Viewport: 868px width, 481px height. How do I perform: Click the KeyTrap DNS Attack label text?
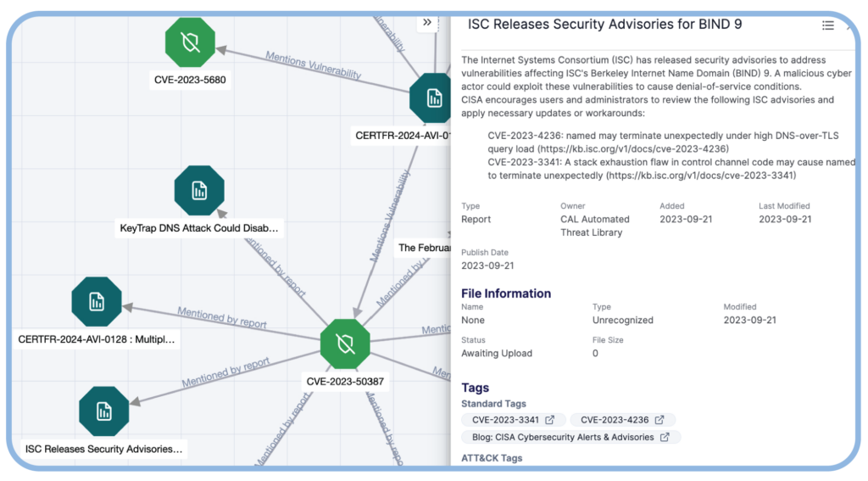[x=198, y=228]
